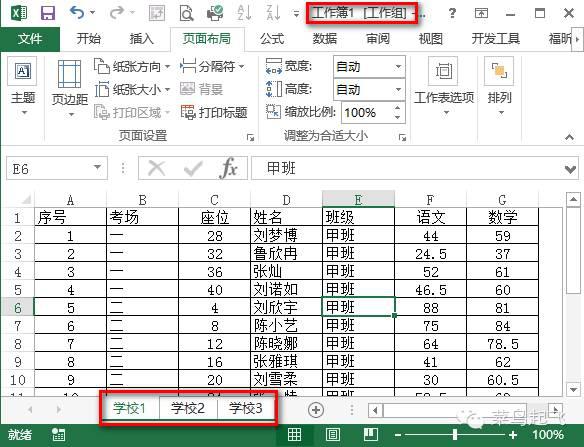The height and width of the screenshot is (447, 584).
Task: Add a new sheet with plus icon
Action: coord(316,410)
